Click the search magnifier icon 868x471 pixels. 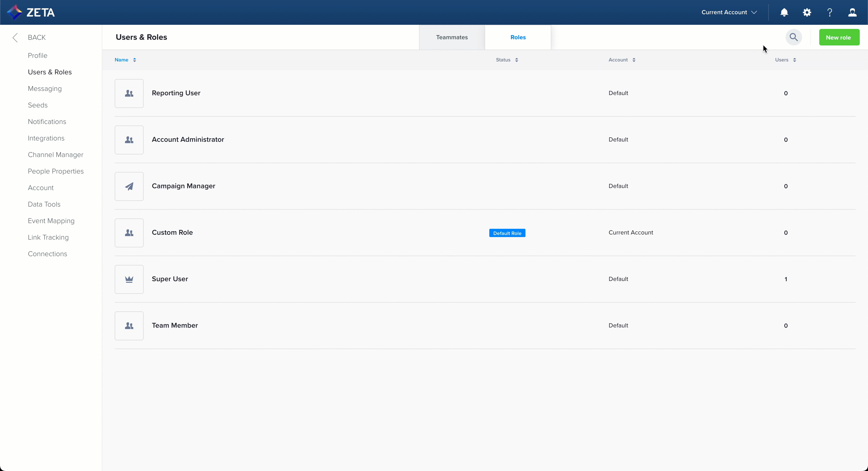point(794,37)
